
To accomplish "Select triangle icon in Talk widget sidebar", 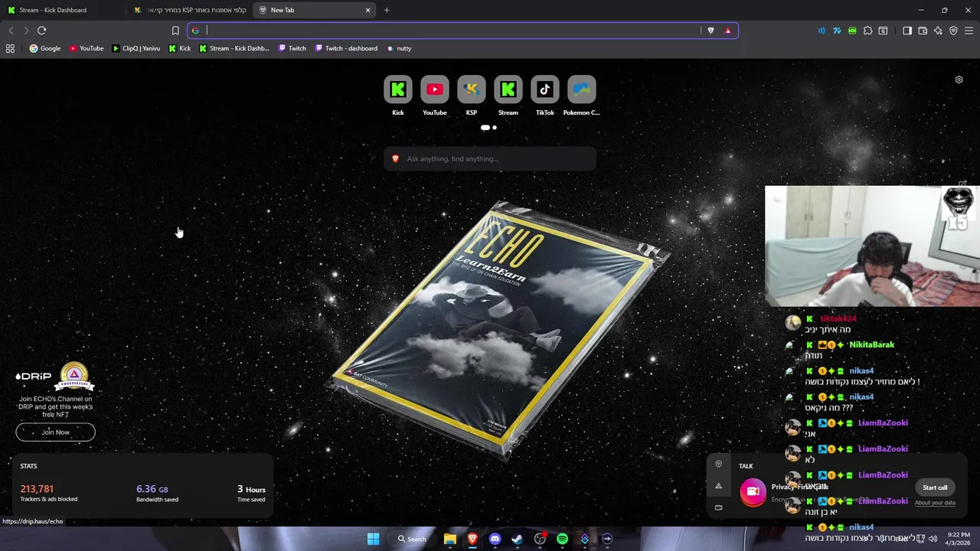I will tap(718, 486).
